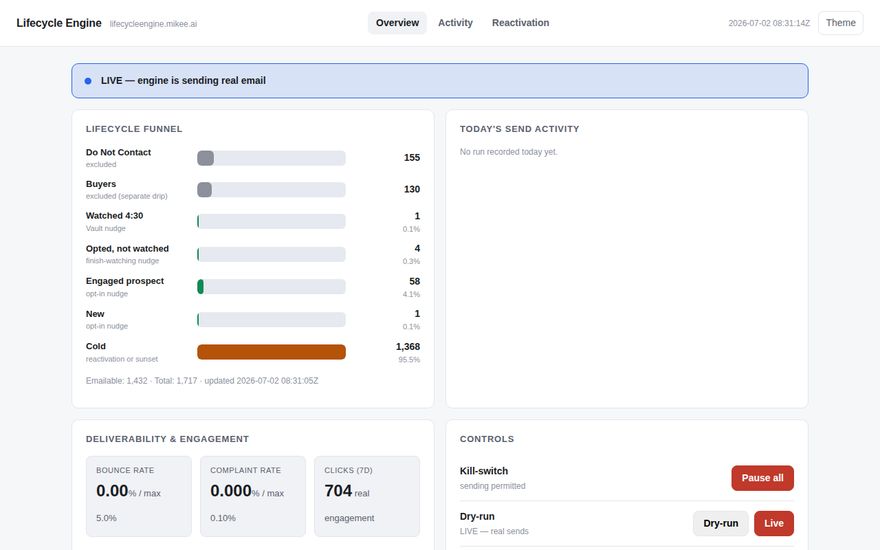Image resolution: width=880 pixels, height=550 pixels.
Task: Click the Cold count 1,368
Action: 408,347
